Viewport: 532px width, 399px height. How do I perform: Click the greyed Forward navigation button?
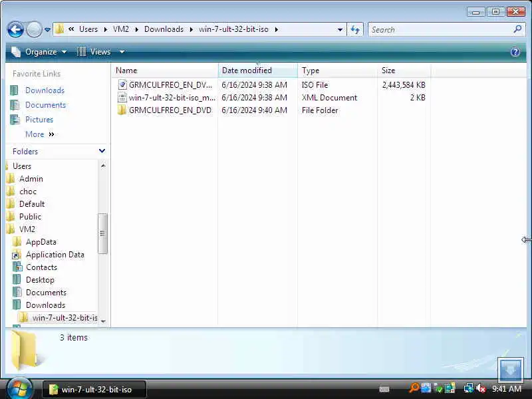(34, 29)
